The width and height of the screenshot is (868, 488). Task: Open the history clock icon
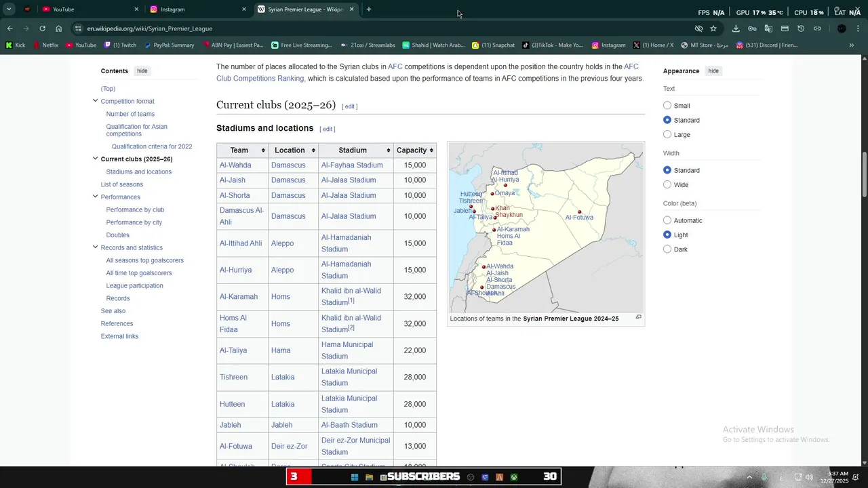tap(801, 28)
